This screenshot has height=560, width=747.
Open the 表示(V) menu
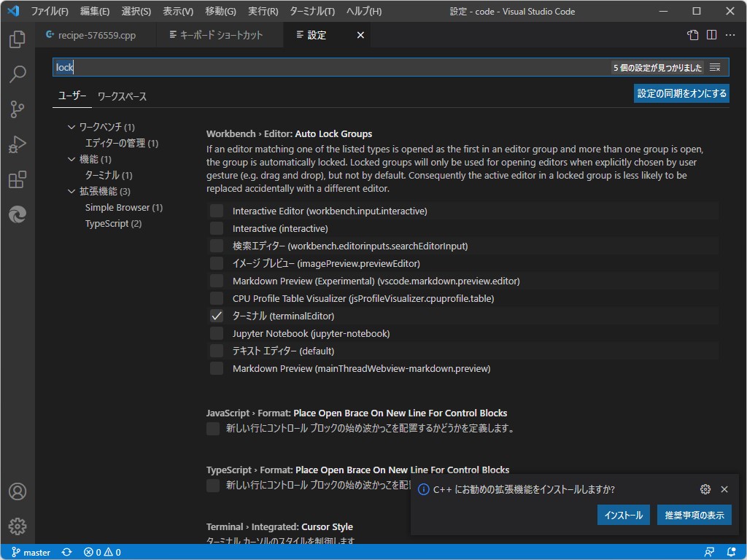pyautogui.click(x=178, y=11)
